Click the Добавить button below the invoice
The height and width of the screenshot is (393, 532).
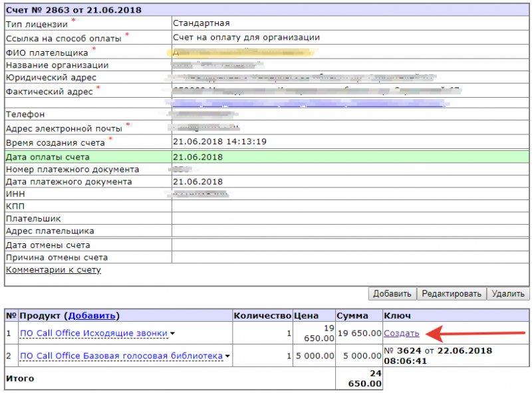pyautogui.click(x=392, y=293)
